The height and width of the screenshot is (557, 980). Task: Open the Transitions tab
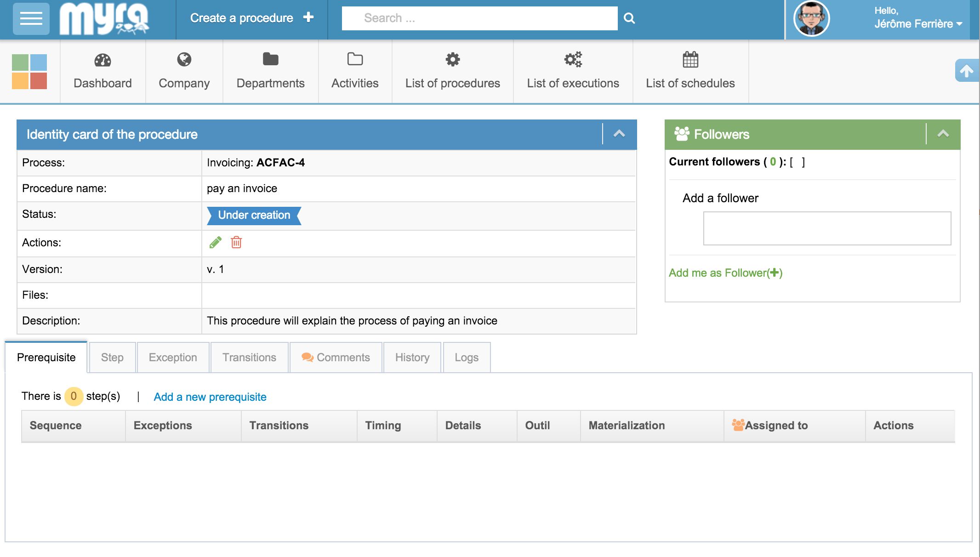tap(249, 358)
